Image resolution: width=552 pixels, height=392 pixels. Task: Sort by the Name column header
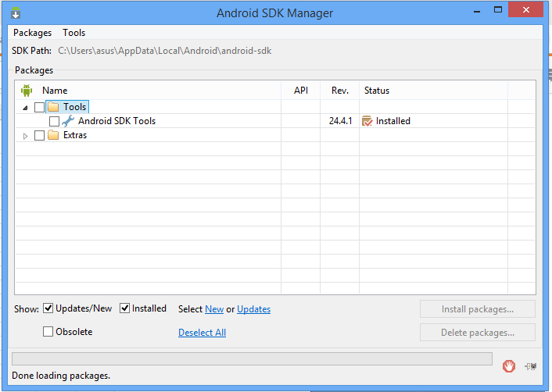55,91
